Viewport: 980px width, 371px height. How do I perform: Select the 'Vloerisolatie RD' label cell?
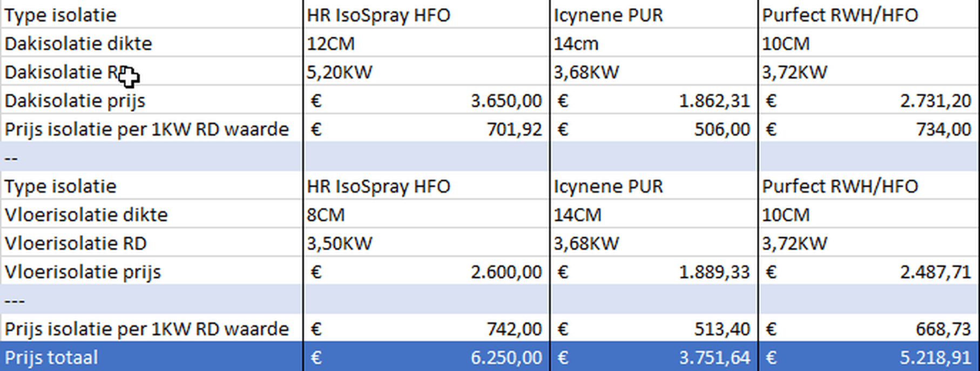[x=152, y=243]
